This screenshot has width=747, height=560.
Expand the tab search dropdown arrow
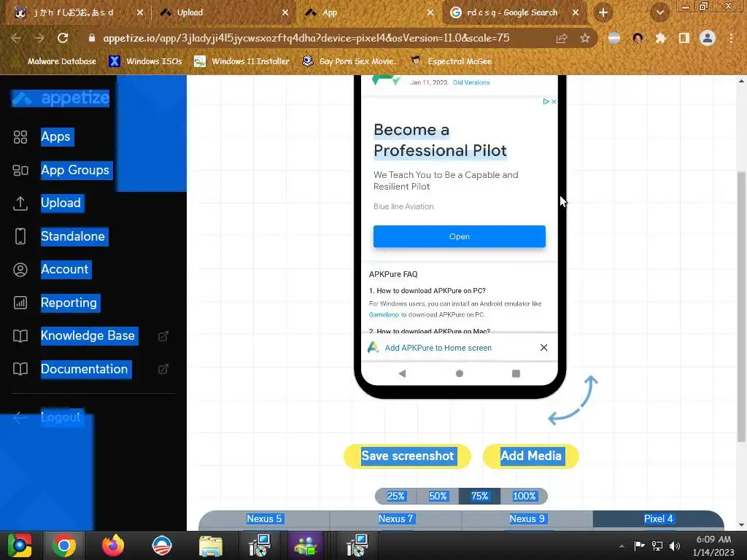pos(660,13)
